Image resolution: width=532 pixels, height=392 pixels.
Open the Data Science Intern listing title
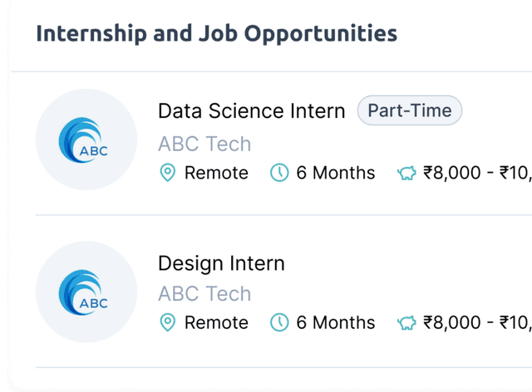pyautogui.click(x=251, y=111)
